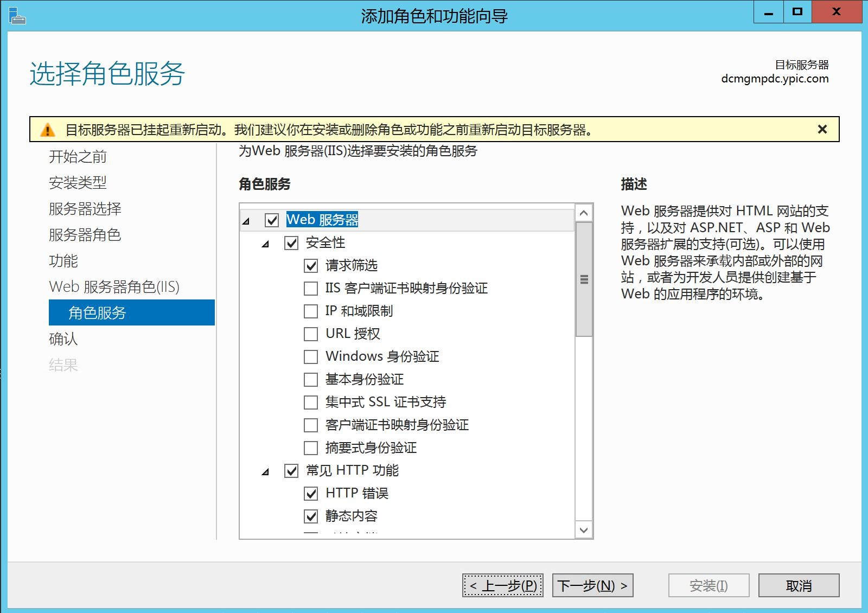
Task: Click scroll up arrow in role services list
Action: 584,213
